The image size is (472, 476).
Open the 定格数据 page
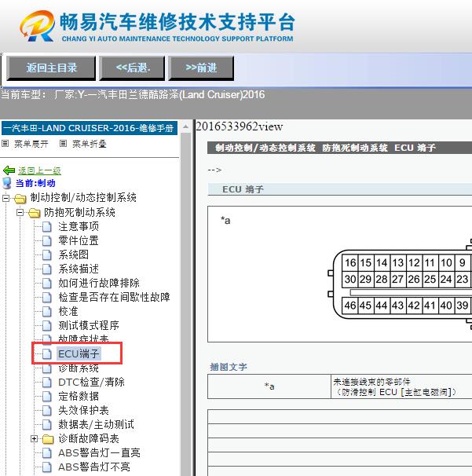coord(79,396)
